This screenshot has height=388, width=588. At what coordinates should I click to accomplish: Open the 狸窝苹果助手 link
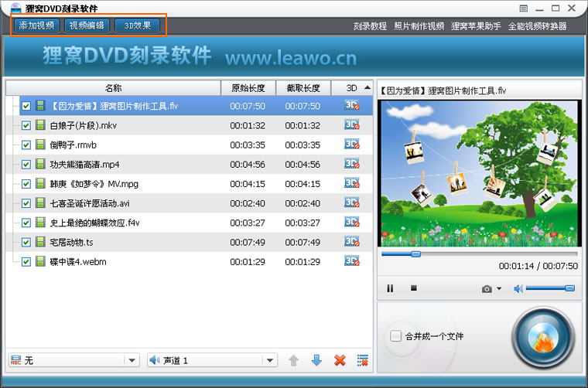coord(476,26)
